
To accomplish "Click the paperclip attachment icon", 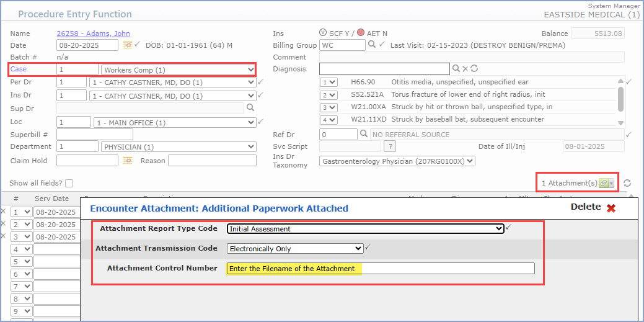I will tap(604, 183).
